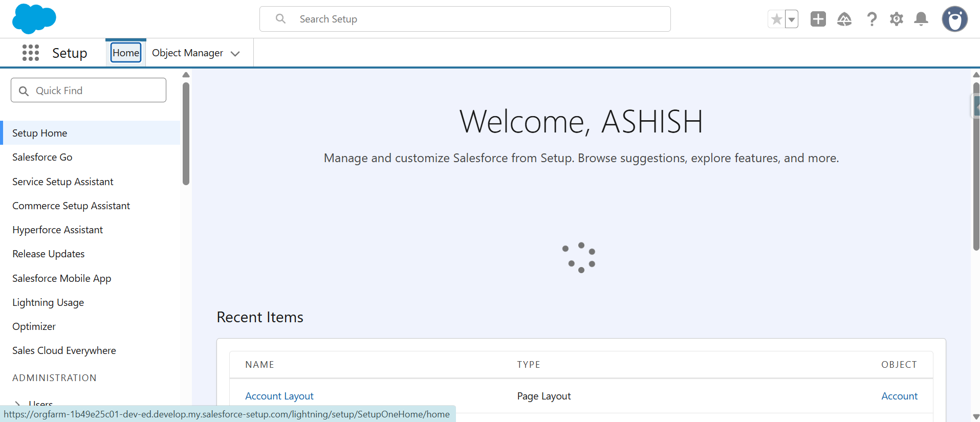Open the Notifications bell
980x422 pixels.
coord(921,19)
